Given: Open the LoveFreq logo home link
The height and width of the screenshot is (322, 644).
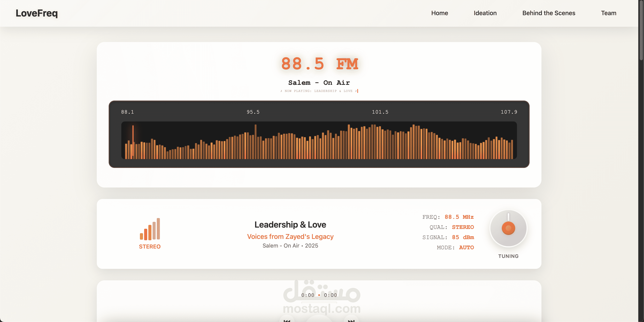Looking at the screenshot, I should [x=37, y=13].
